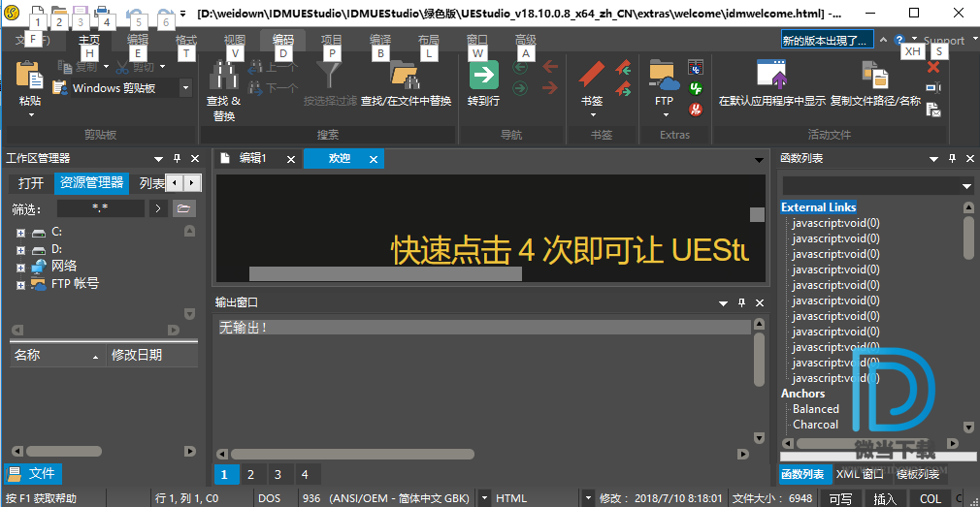Click the Paste (粘贴) clipboard icon

30,75
